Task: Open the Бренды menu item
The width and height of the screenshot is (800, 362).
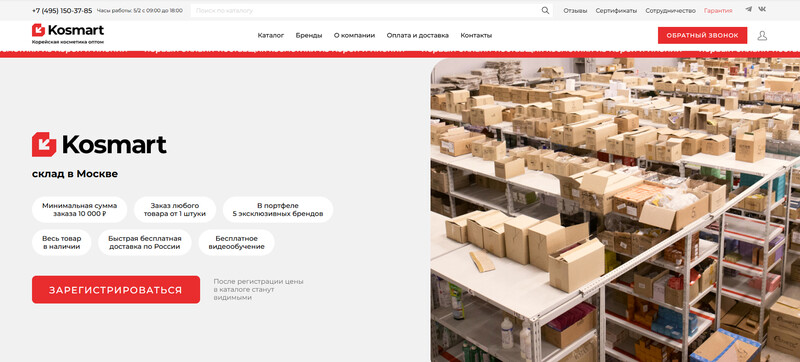Action: 309,35
